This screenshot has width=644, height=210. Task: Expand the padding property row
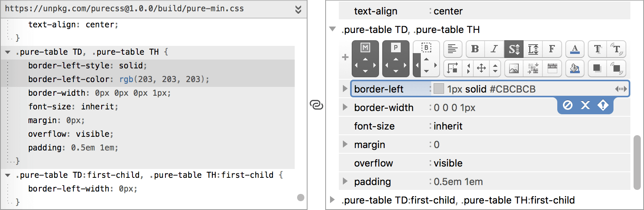click(x=345, y=181)
